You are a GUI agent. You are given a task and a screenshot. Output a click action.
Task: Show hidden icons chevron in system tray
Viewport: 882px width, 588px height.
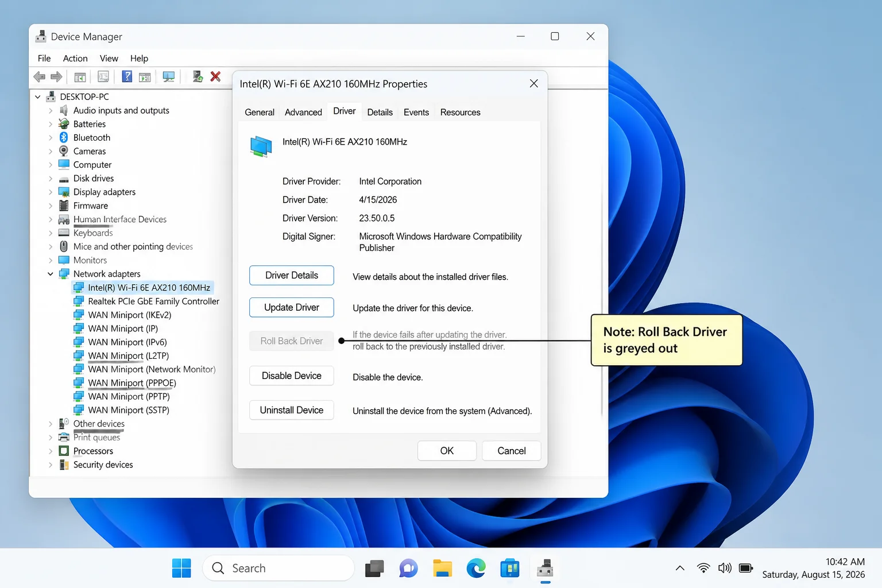680,568
